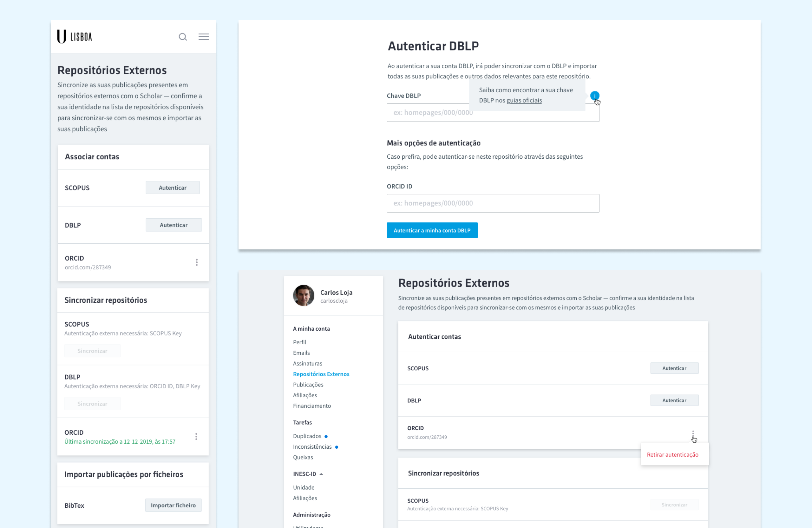This screenshot has height=528, width=812.
Task: Open Perfil in sidebar
Action: coord(299,342)
